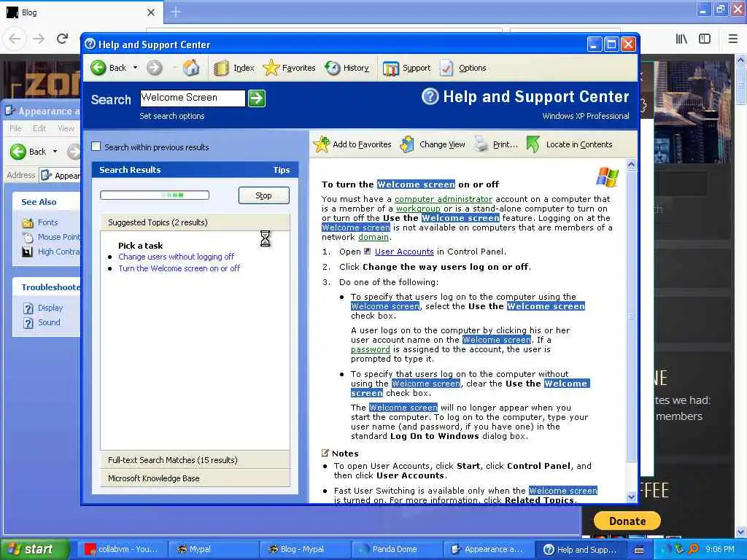Open Set search options link
Viewport: 747px width, 560px height.
pyautogui.click(x=172, y=116)
